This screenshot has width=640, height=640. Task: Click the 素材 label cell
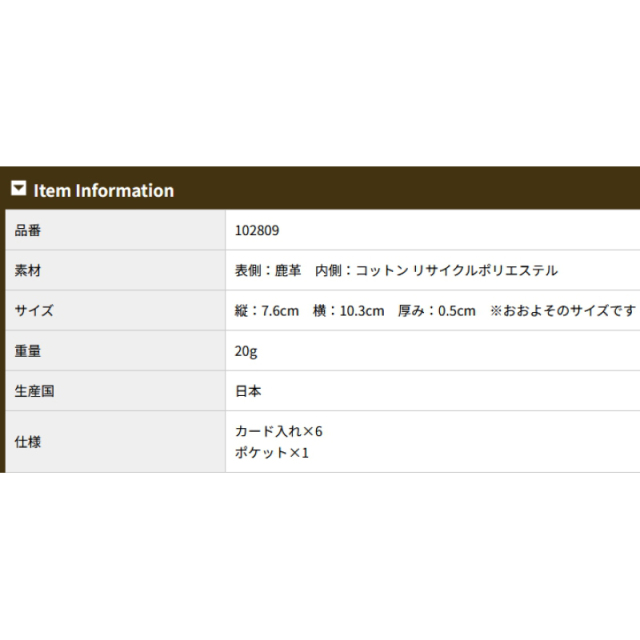point(116,270)
